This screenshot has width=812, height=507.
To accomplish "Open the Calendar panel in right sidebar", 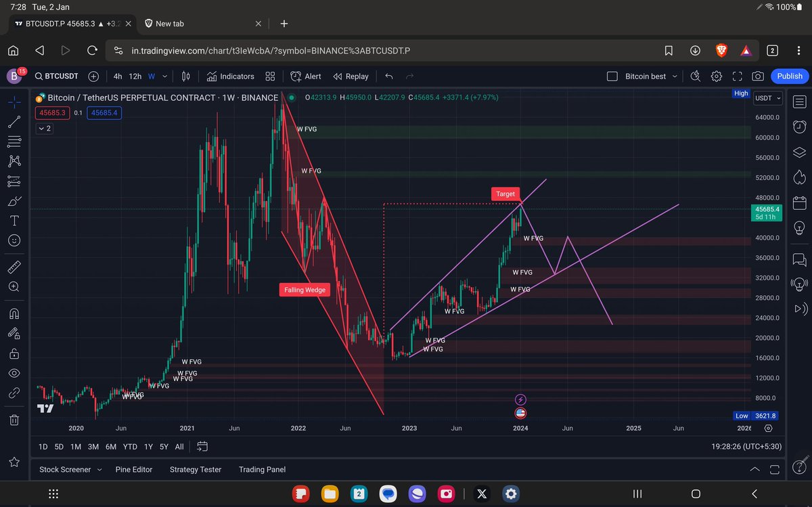I will [798, 202].
